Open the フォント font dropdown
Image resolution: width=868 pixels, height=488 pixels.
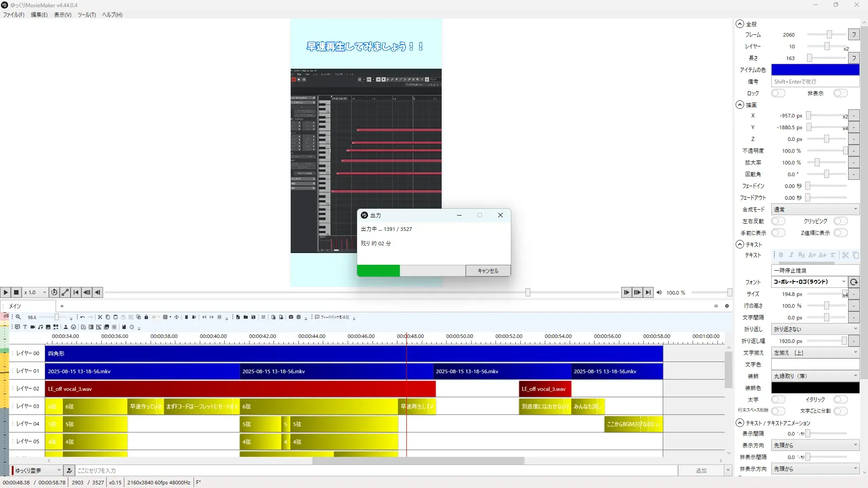pos(808,282)
